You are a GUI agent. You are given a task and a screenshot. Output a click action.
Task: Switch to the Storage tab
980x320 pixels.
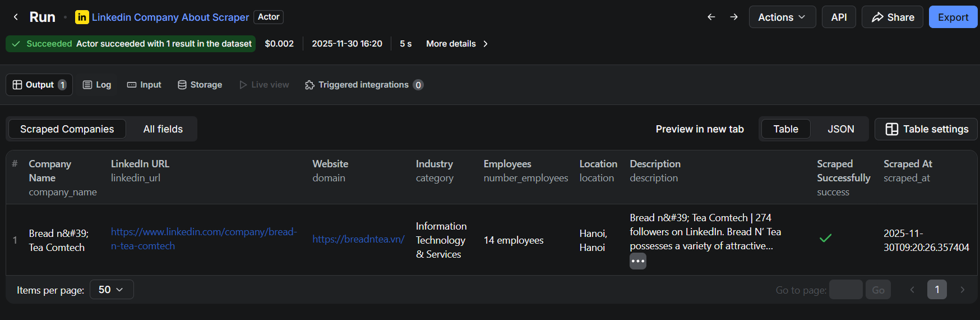pos(200,85)
